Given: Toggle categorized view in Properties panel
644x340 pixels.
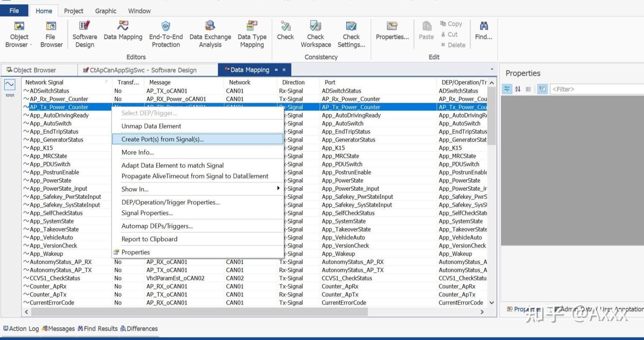Looking at the screenshot, I should pos(507,89).
